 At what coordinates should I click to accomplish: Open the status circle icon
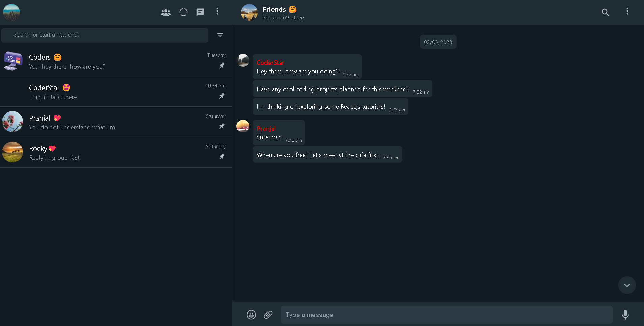coord(184,12)
